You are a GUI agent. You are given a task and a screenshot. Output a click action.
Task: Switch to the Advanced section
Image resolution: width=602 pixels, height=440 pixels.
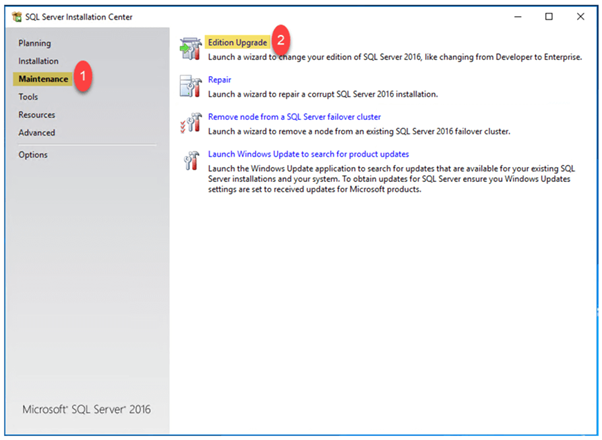[36, 132]
